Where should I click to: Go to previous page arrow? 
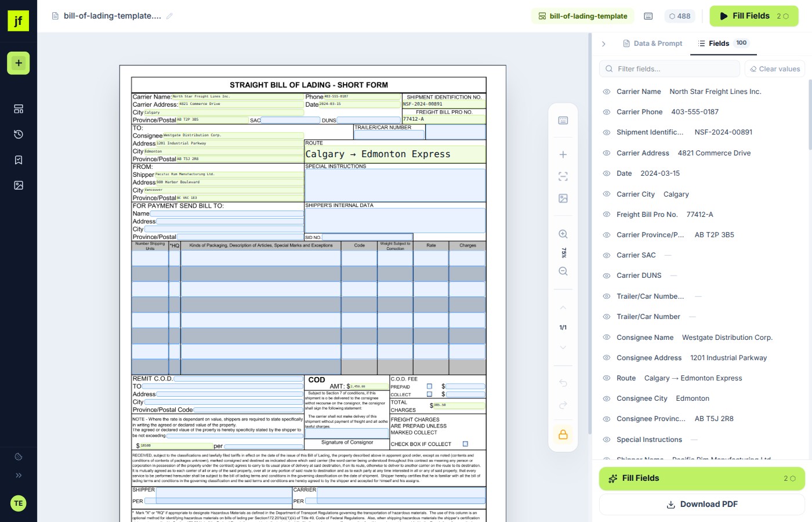pyautogui.click(x=563, y=308)
